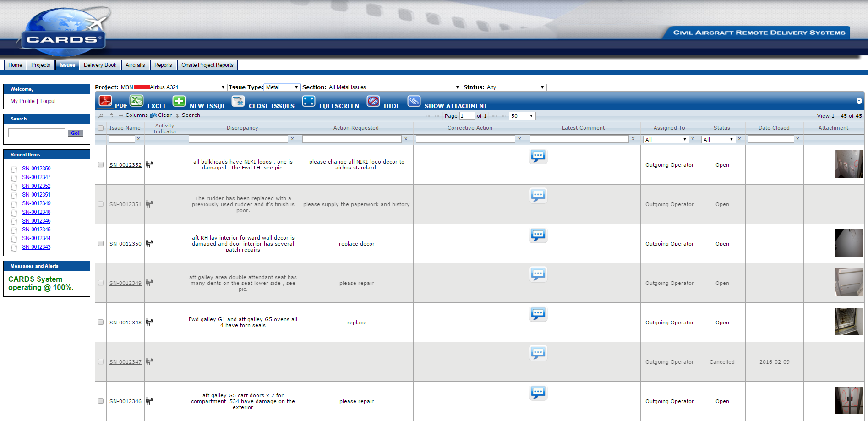
Task: Click the Hide toolbar icon
Action: click(373, 101)
